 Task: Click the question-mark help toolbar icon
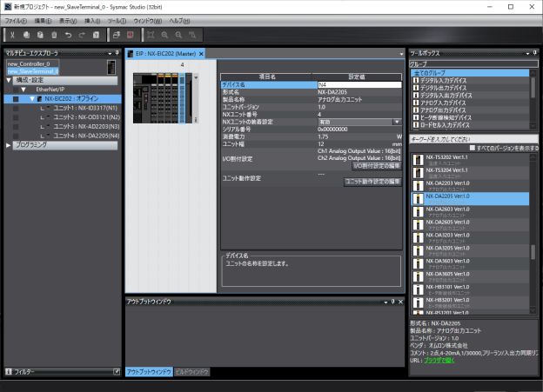[x=96, y=35]
